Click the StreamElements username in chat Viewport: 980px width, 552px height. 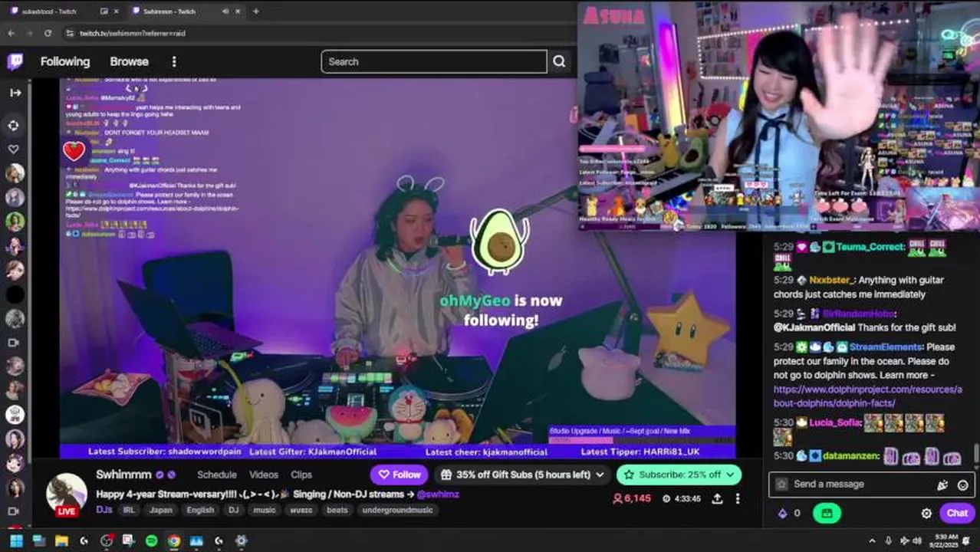(x=886, y=347)
